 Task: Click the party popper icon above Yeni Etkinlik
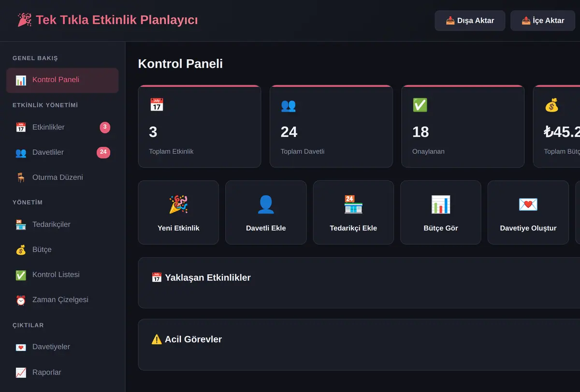(178, 204)
